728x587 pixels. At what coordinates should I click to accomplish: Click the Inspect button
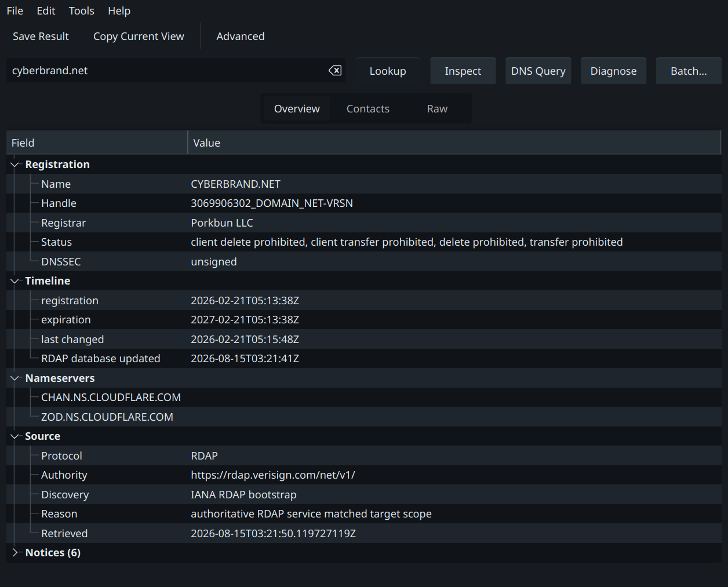[463, 71]
